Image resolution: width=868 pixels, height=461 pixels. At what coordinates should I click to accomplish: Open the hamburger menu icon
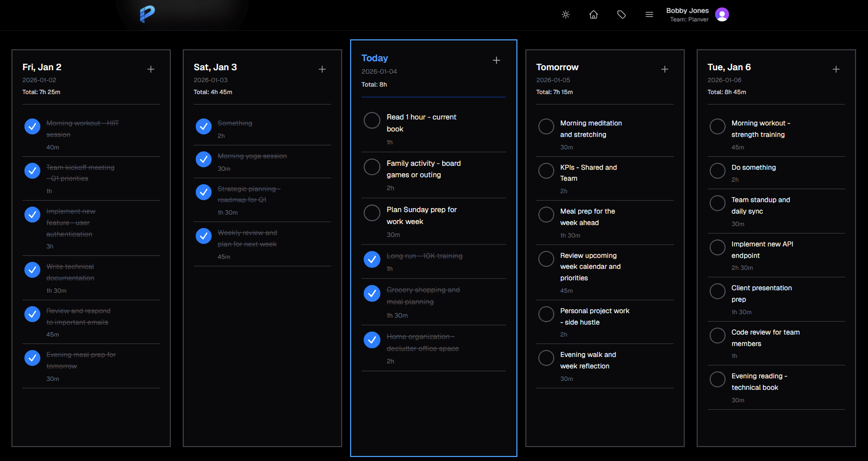[x=649, y=14]
